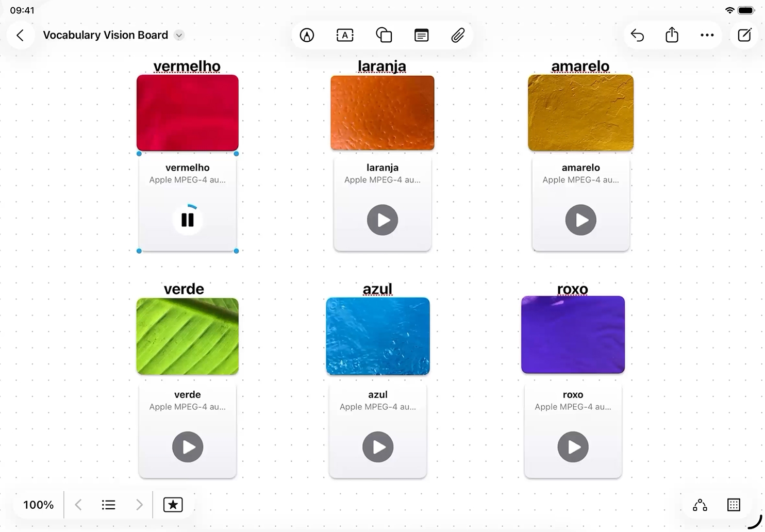
Task: Create a new board
Action: coord(744,35)
